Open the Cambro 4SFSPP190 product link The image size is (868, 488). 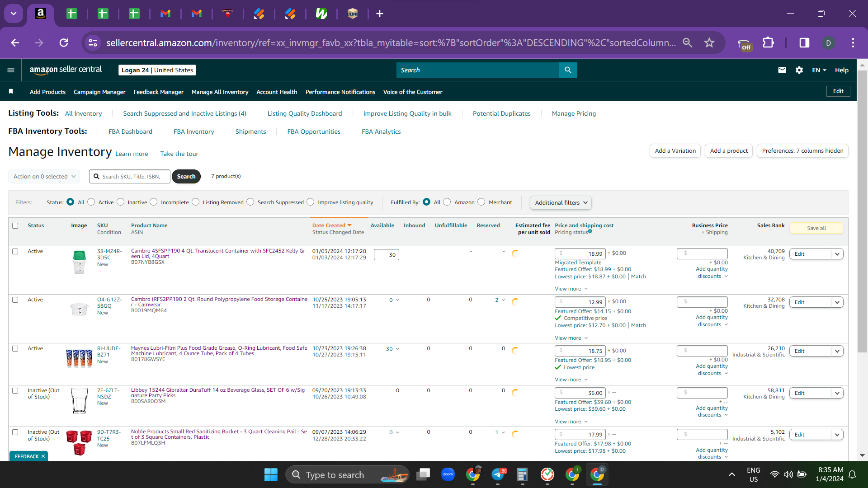[x=218, y=253]
